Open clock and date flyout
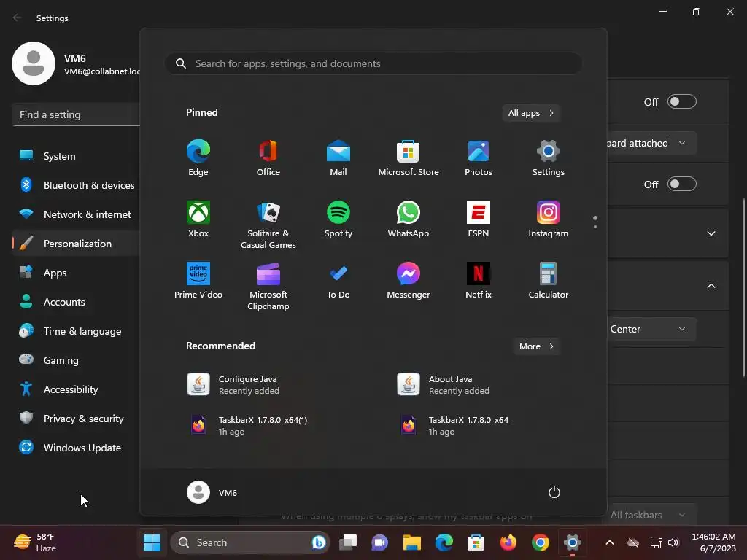The image size is (747, 560). point(713,542)
